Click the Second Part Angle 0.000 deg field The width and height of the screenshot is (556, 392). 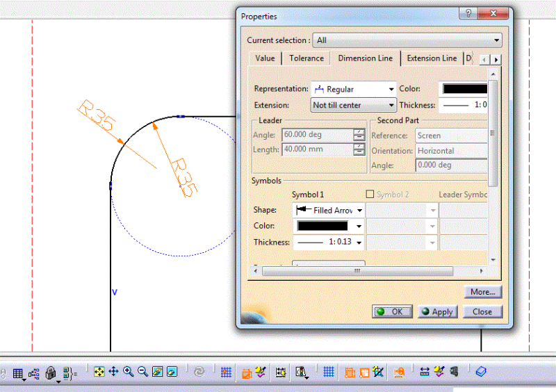click(x=451, y=165)
